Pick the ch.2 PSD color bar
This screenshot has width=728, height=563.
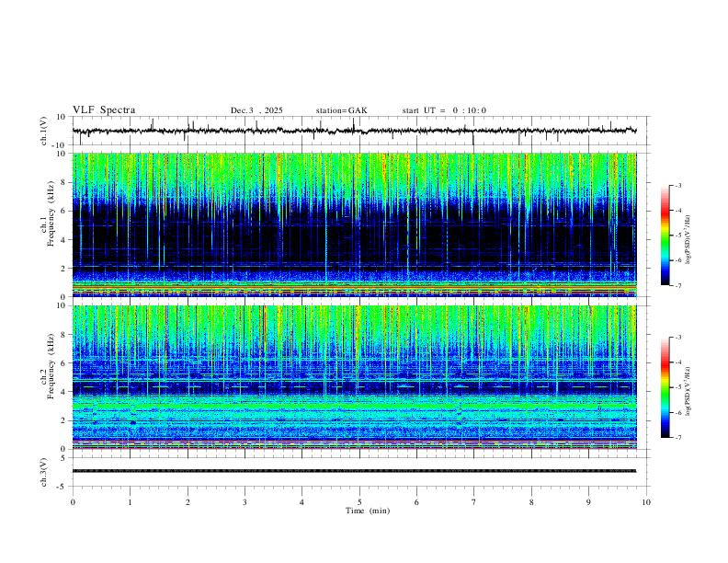[x=665, y=387]
